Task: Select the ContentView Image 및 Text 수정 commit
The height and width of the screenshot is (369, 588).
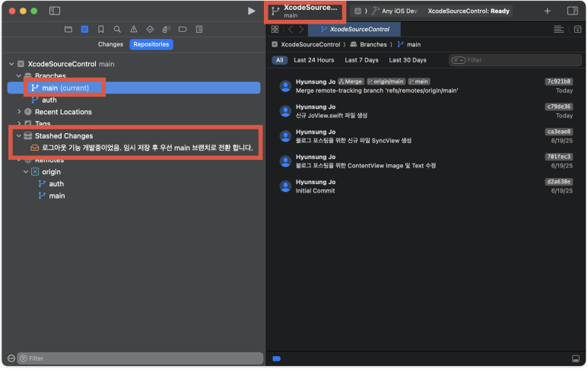Action: 426,161
